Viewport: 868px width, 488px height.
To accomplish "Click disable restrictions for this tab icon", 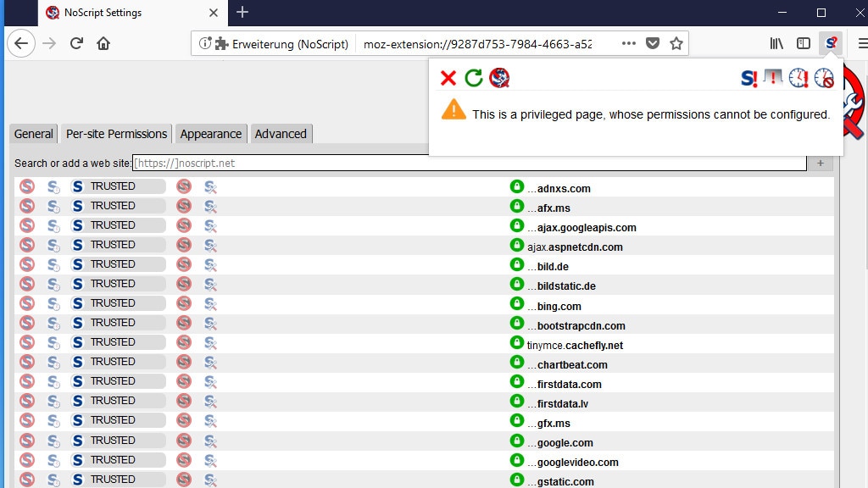I will 773,79.
